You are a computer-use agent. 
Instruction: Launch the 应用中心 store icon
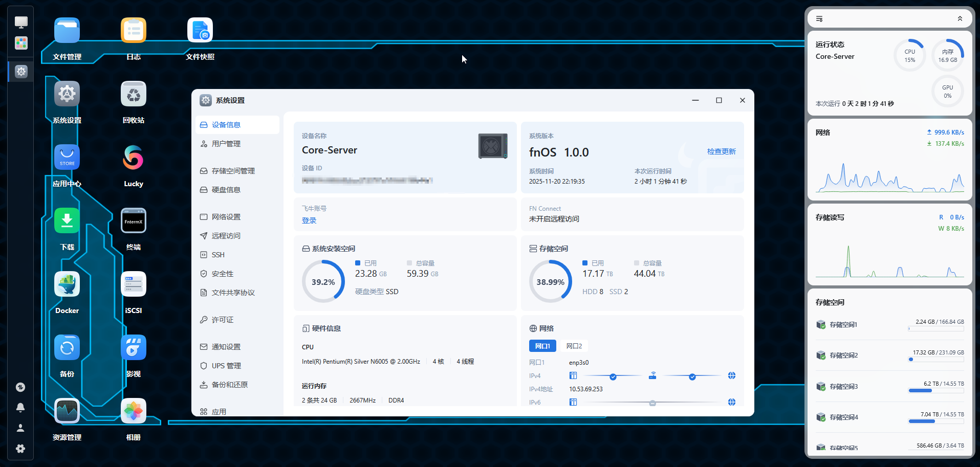(67, 158)
